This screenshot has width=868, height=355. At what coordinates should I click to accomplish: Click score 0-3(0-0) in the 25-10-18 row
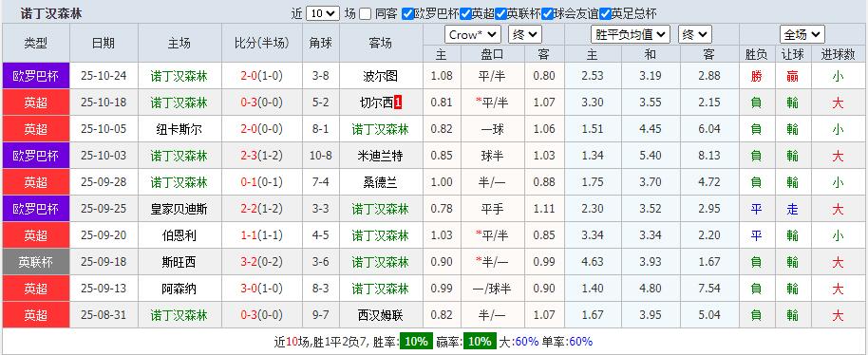[x=261, y=103]
